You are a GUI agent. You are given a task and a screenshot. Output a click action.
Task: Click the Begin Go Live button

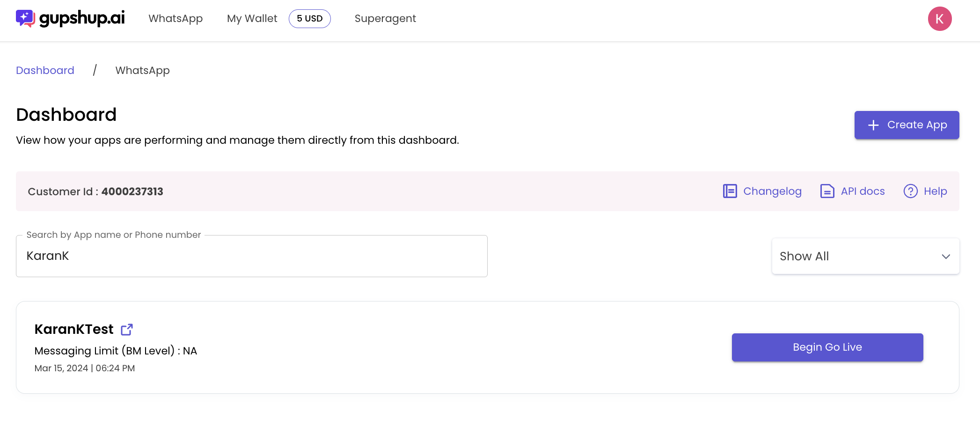point(827,347)
